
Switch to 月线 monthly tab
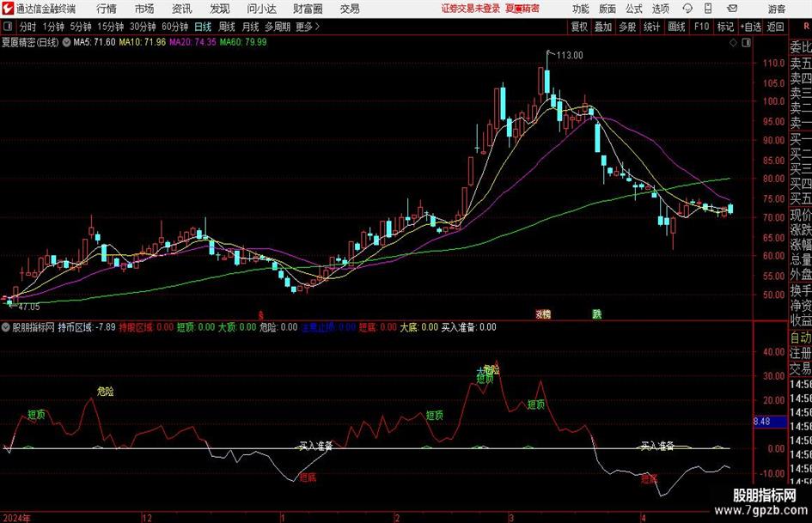pos(251,27)
